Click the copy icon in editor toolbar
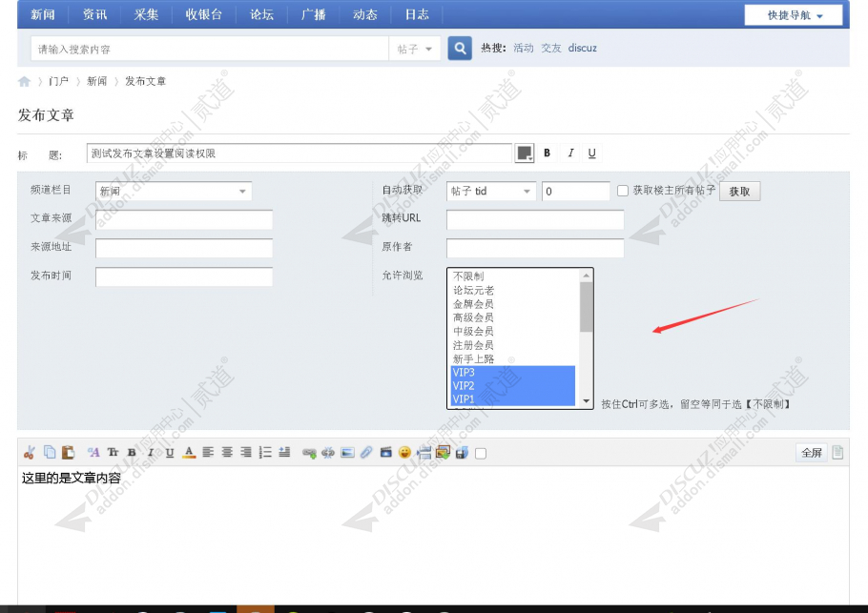The height and width of the screenshot is (613, 868). (x=50, y=453)
